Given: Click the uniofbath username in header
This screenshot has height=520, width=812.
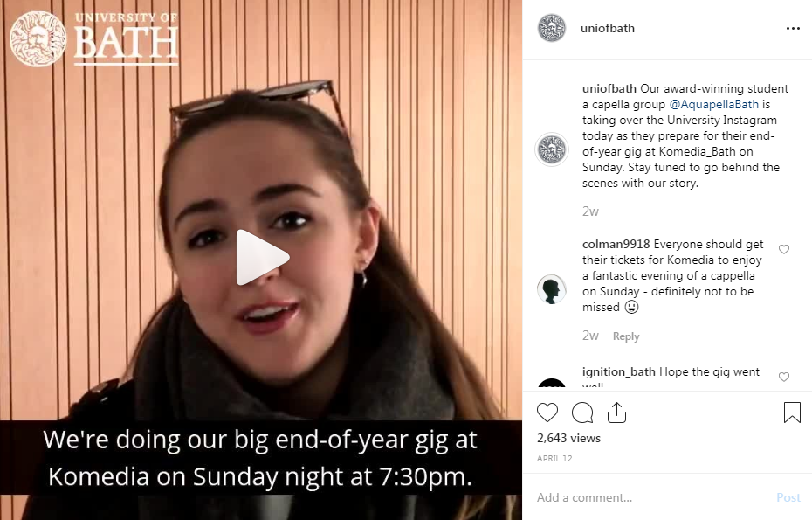Looking at the screenshot, I should pos(608,29).
